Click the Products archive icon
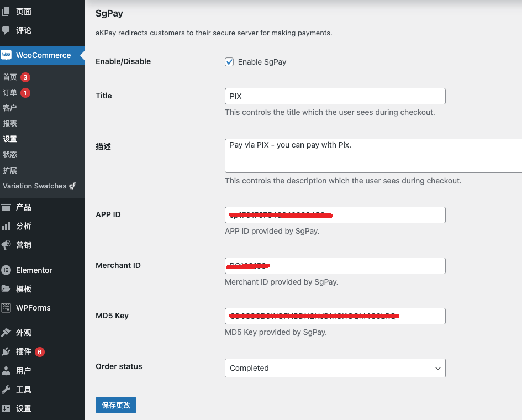Image resolution: width=522 pixels, height=420 pixels. [x=6, y=207]
